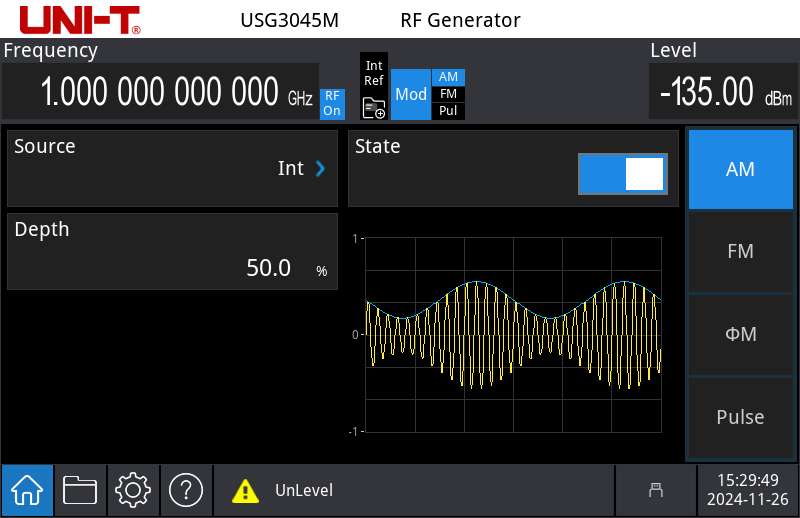Select the Pulse modulation tab
The image size is (800, 518).
740,417
